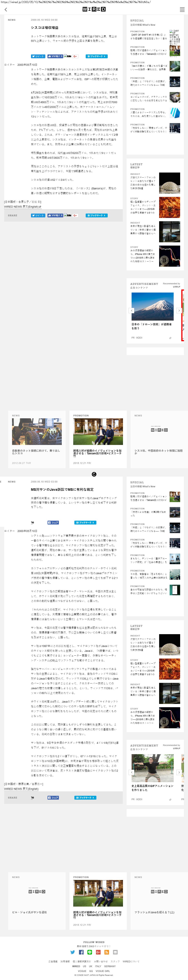Viewport: 188px width, 980px height.
Task: Show previous ad in GIF animation carousel
Action: pos(132,772)
